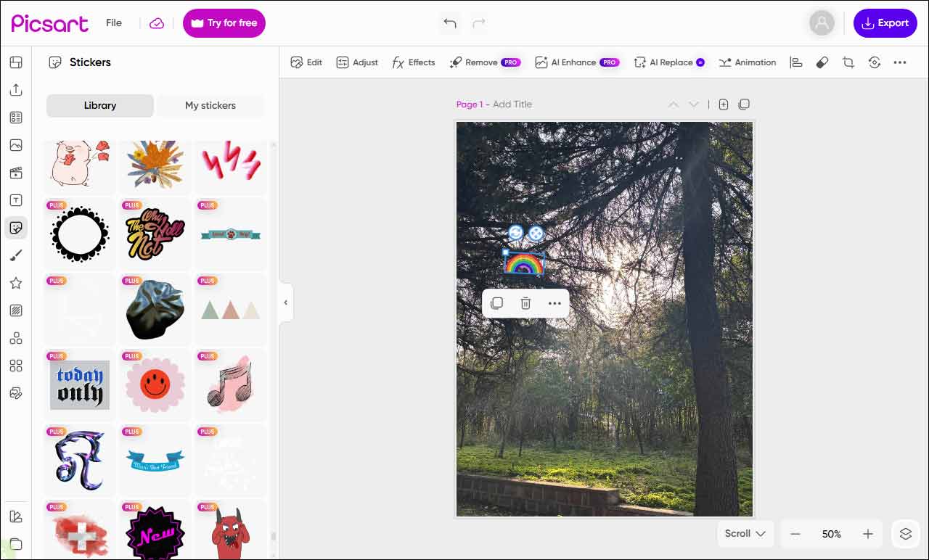Select the Draw brush tool in sidebar
The image size is (929, 560).
[x=16, y=255]
